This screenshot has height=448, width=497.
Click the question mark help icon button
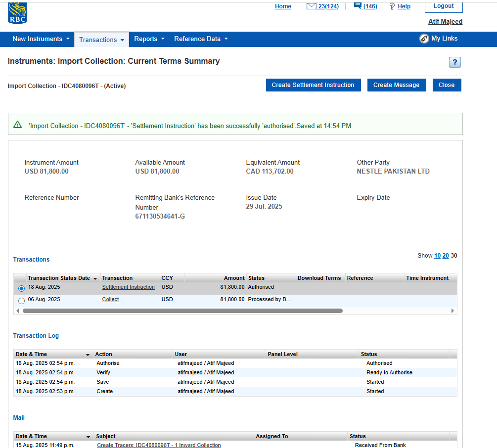[454, 62]
